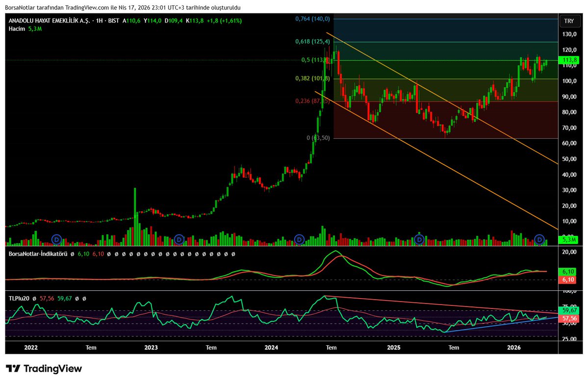Select the BorsaNotlar-İndikatörü legend name
The width and height of the screenshot is (588, 383).
click(x=38, y=254)
